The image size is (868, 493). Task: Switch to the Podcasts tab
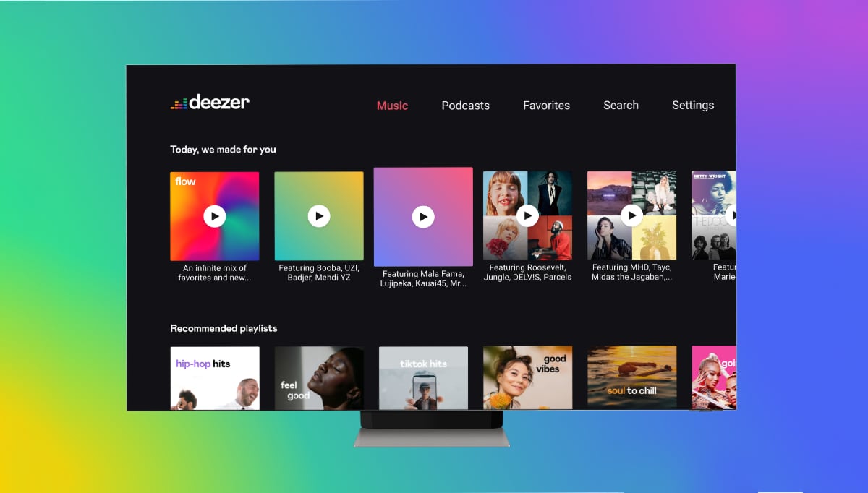click(x=466, y=106)
